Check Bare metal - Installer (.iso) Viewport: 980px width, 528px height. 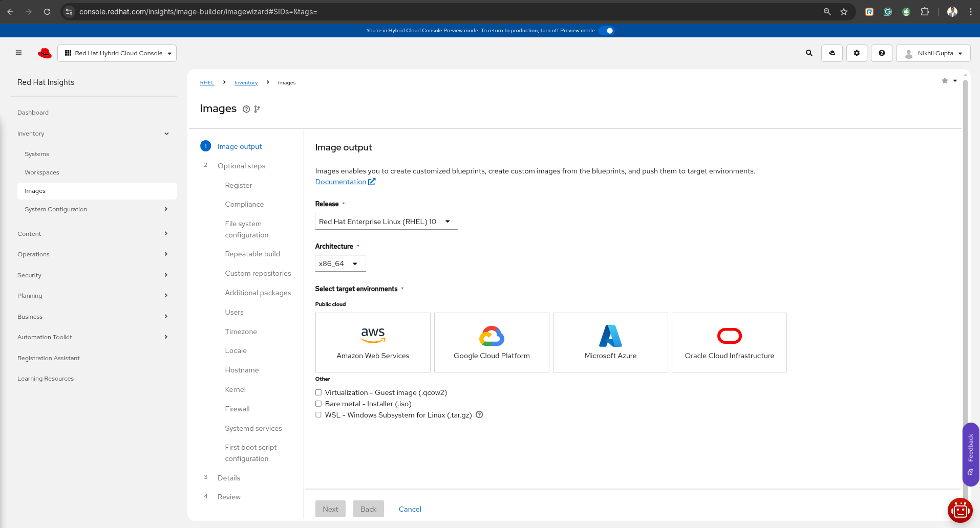pyautogui.click(x=318, y=404)
